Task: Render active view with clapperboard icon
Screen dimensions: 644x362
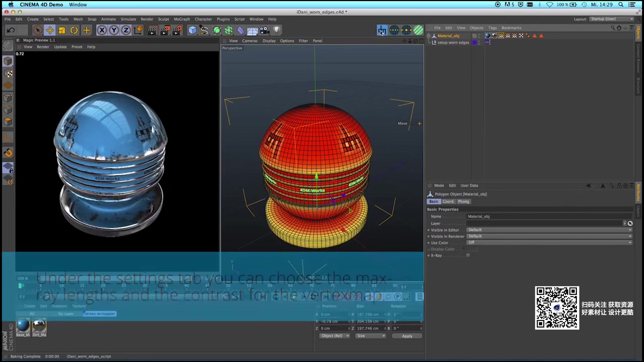Action: pos(152,31)
